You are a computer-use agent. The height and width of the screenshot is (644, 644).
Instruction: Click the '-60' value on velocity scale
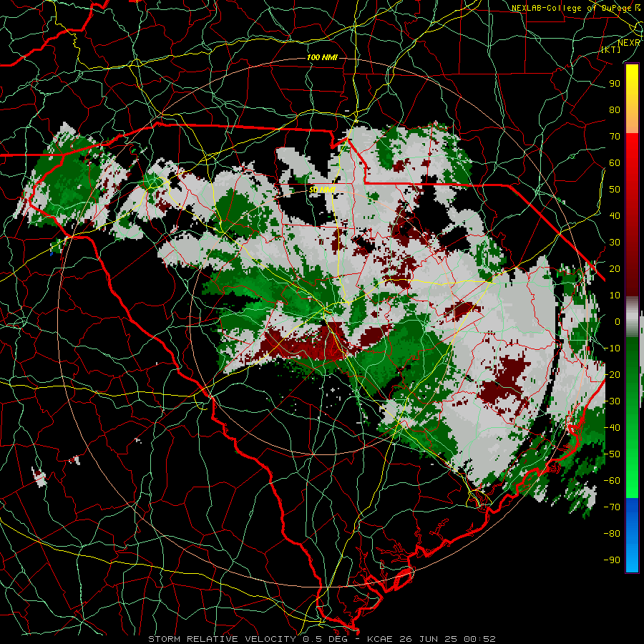[612, 481]
